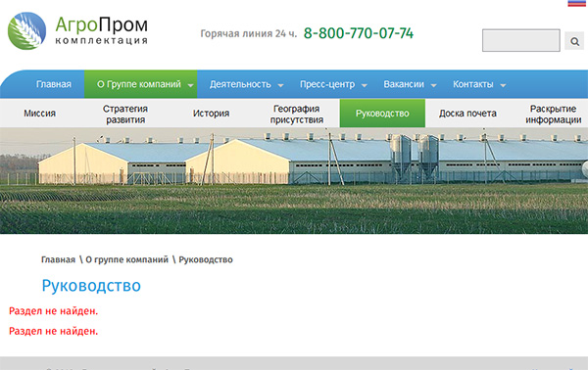Screen dimensions: 588x370
Task: Click О группе компаний breadcrumb link
Action: pyautogui.click(x=126, y=259)
